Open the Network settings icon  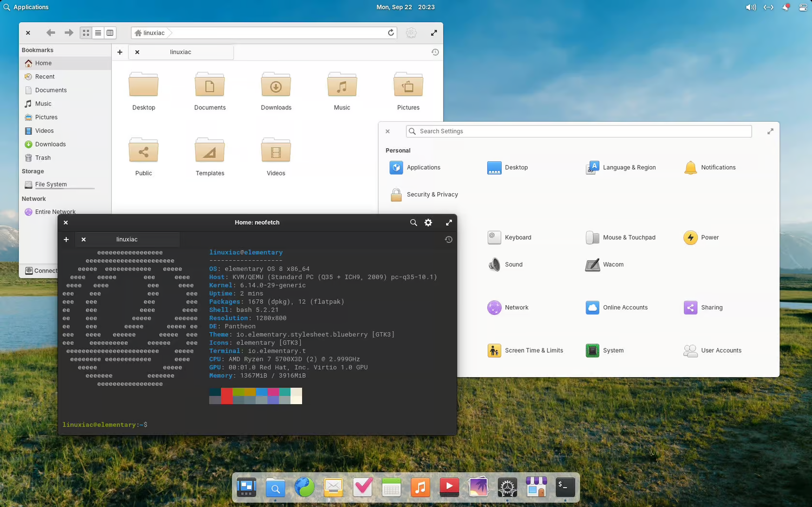(494, 307)
